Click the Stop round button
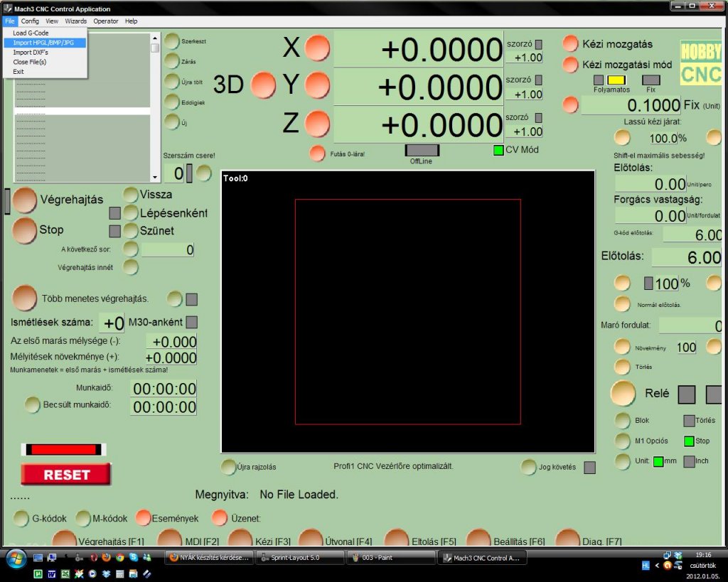Image resolution: width=728 pixels, height=582 pixels. [x=25, y=231]
